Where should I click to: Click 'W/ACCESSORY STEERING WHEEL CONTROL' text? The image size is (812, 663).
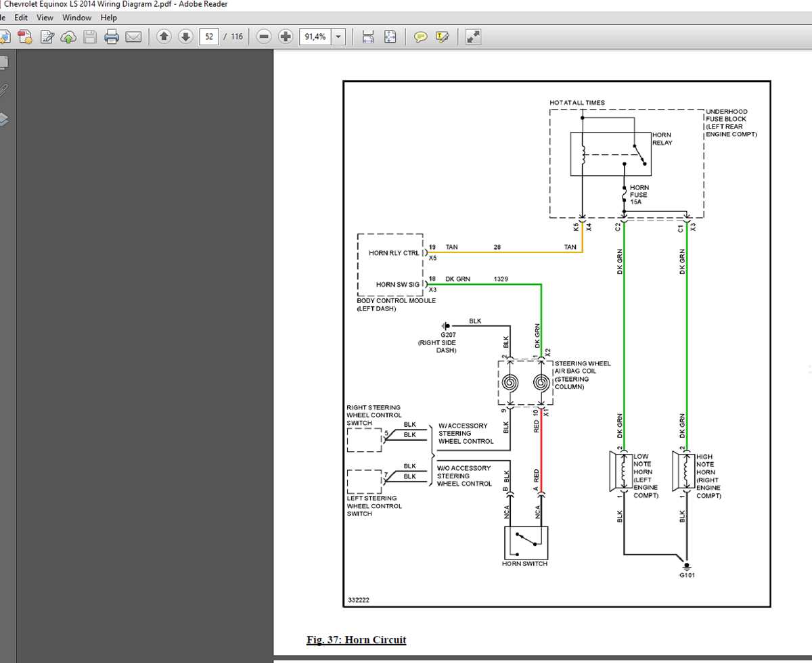466,434
